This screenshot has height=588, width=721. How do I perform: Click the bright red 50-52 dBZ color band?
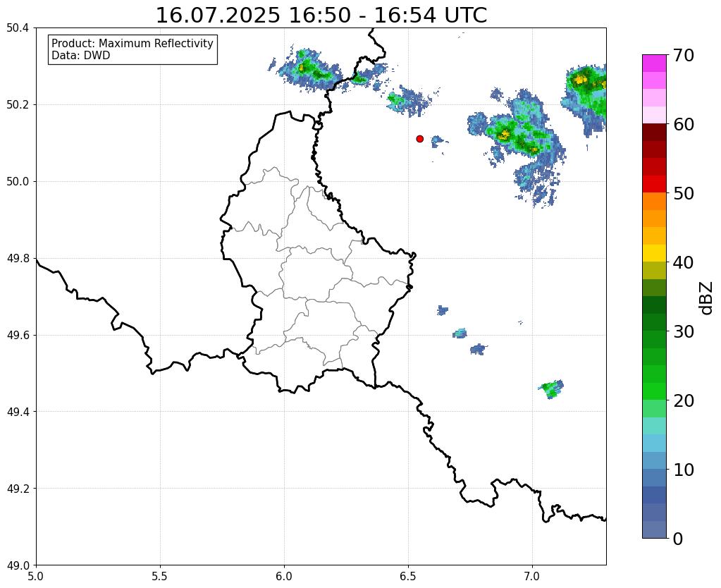click(x=654, y=184)
